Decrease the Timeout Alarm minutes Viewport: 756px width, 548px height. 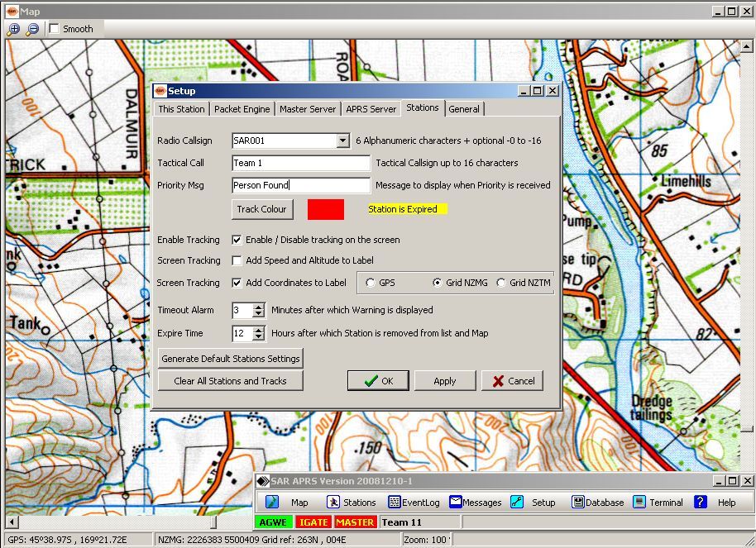259,313
